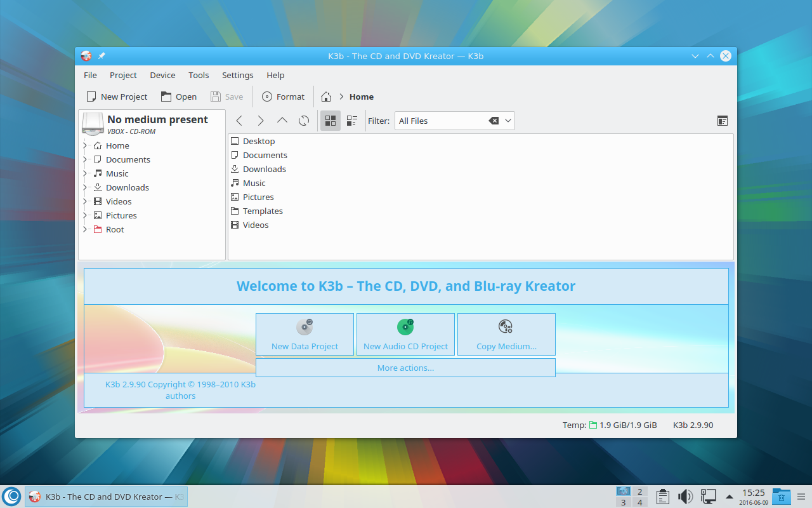Open the Copy Medium tool
Viewport: 812px width, 508px height.
tap(506, 334)
